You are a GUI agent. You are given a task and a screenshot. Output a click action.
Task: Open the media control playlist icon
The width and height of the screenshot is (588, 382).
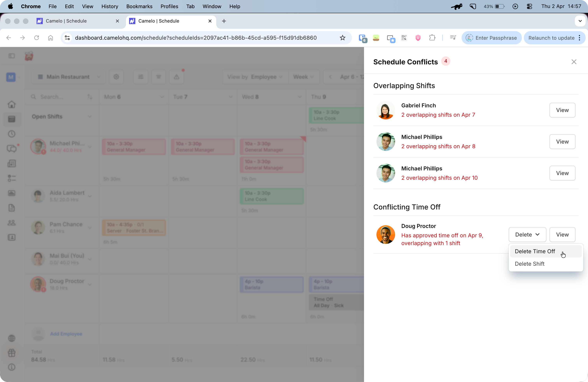pyautogui.click(x=453, y=38)
